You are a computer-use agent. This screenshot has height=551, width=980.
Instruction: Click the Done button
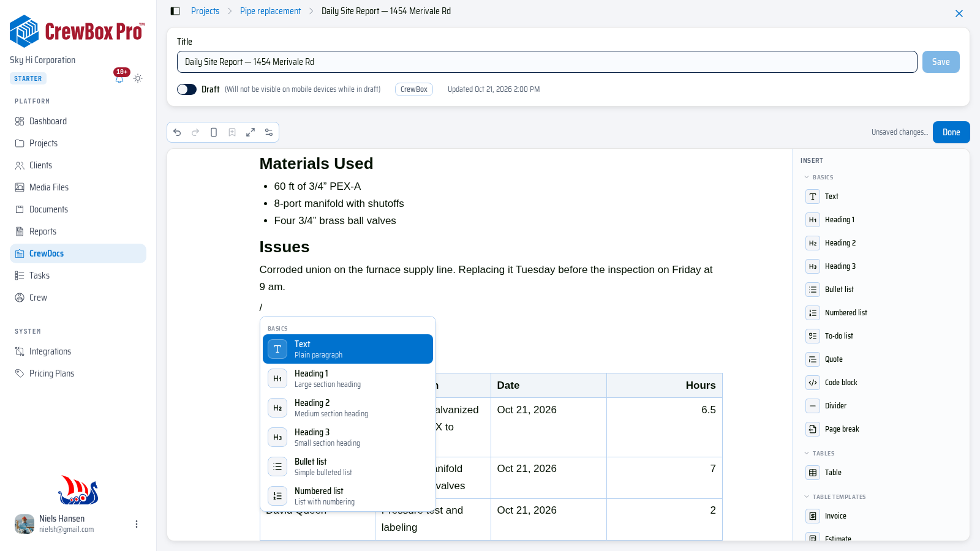coord(951,132)
